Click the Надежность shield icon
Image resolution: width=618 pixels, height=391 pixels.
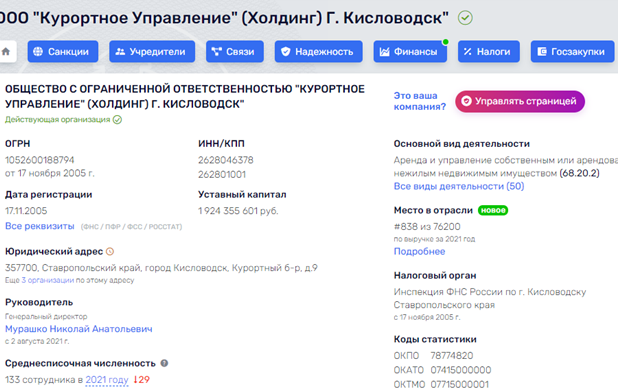coord(286,52)
